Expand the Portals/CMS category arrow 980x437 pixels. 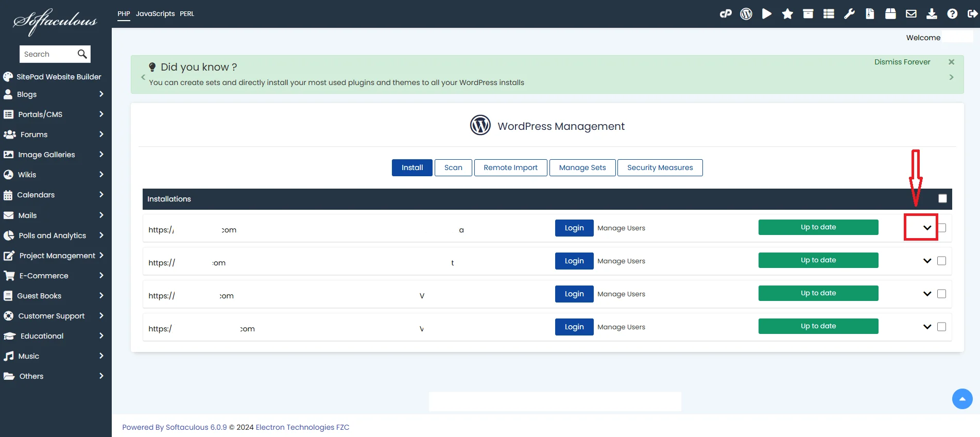(x=101, y=114)
